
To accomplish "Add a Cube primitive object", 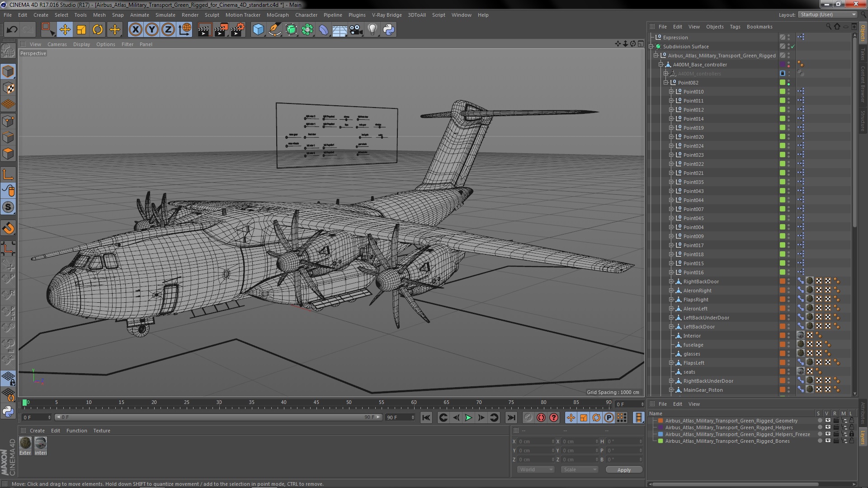I will point(258,30).
